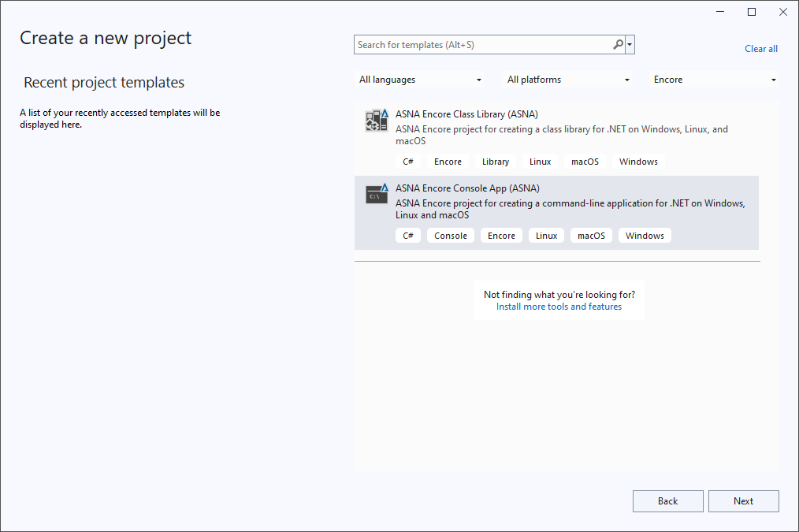Click the search magnifier icon
The height and width of the screenshot is (532, 799).
coord(618,45)
